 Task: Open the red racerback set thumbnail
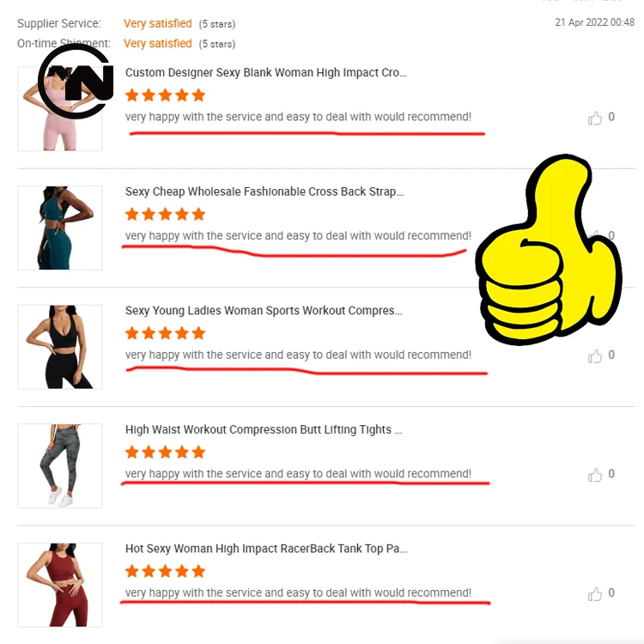click(60, 585)
